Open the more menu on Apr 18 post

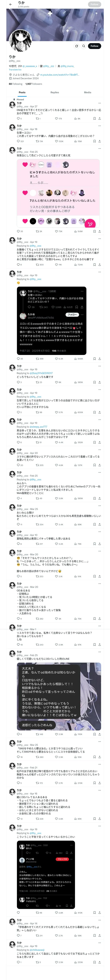click(x=99, y=126)
